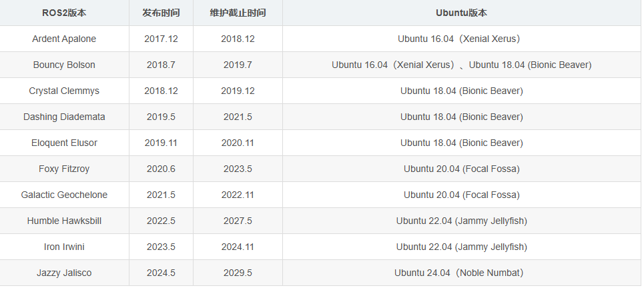The width and height of the screenshot is (644, 288).
Task: Click the Dashing Diademata cell
Action: [64, 117]
